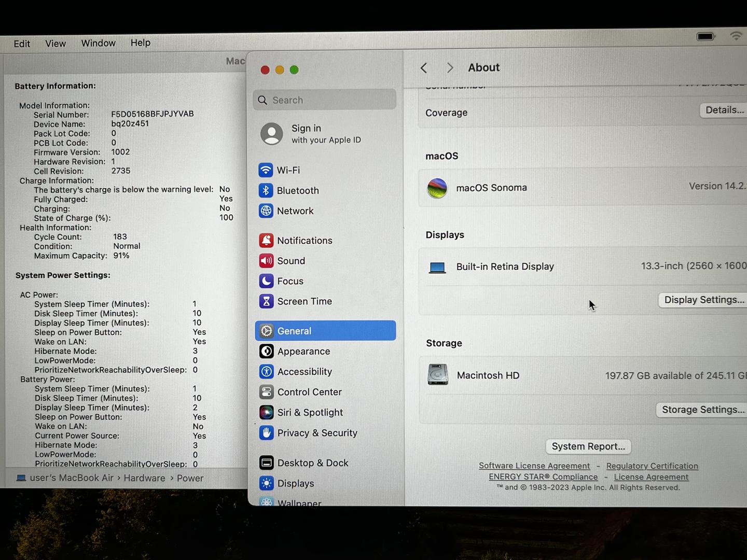Open the Edit menu
This screenshot has height=560, width=747.
(x=22, y=44)
